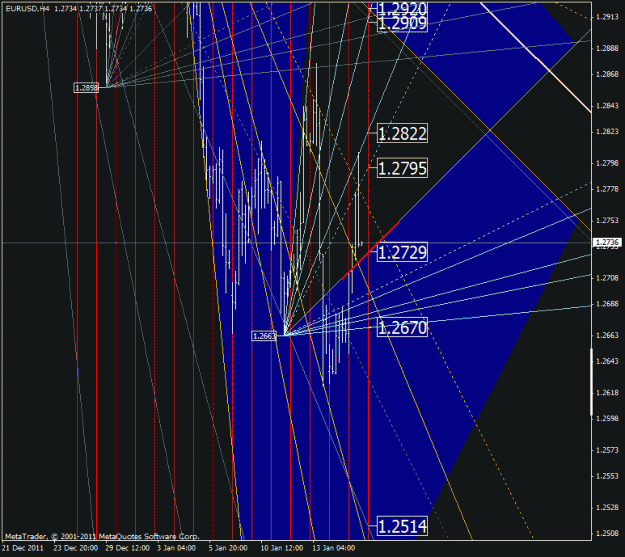Click the small 1.2858 fan origin label
This screenshot has width=625, height=557.
(86, 88)
